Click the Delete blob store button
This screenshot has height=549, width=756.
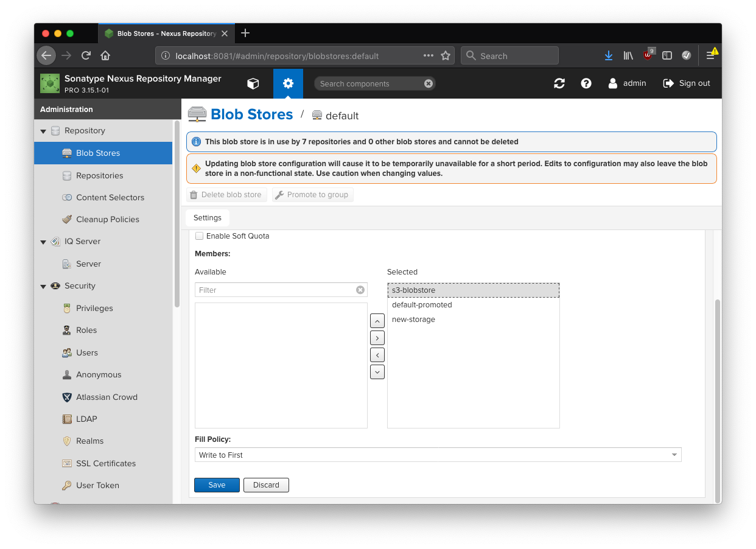pyautogui.click(x=226, y=195)
